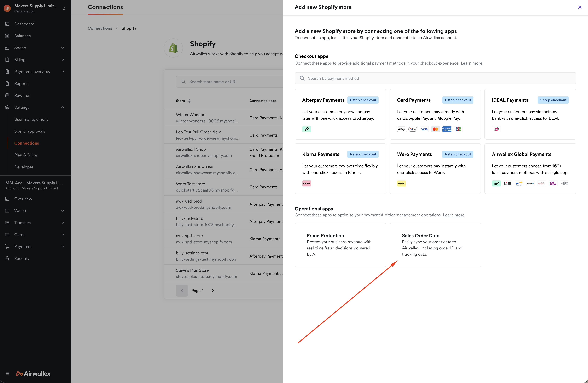Click the awx-sgd-store row
The height and width of the screenshot is (383, 588).
pyautogui.click(x=224, y=239)
